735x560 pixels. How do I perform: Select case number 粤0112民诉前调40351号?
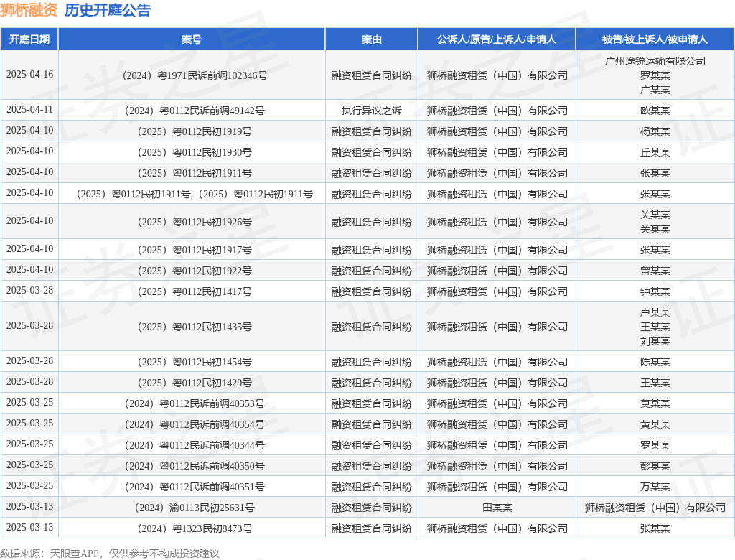point(195,487)
